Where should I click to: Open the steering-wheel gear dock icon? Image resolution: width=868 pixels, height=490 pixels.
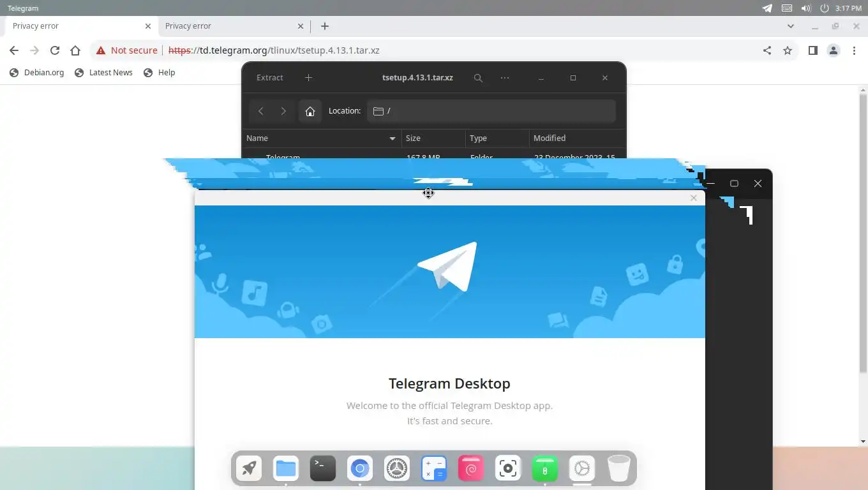point(397,469)
